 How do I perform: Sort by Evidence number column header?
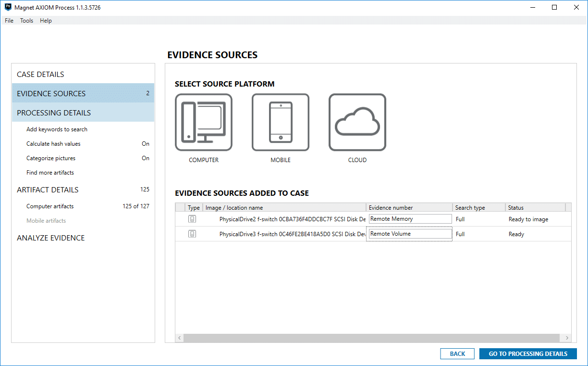(409, 208)
